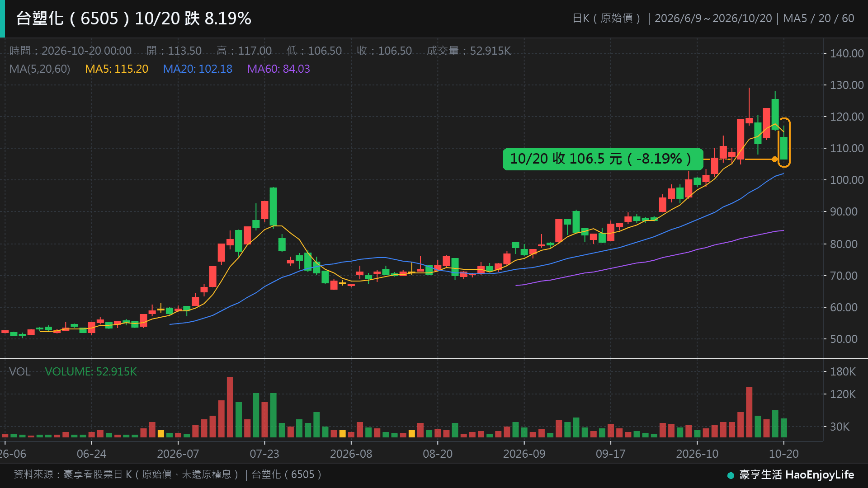Click the low price 低：106.50 value
The height and width of the screenshot is (488, 868).
tap(314, 51)
